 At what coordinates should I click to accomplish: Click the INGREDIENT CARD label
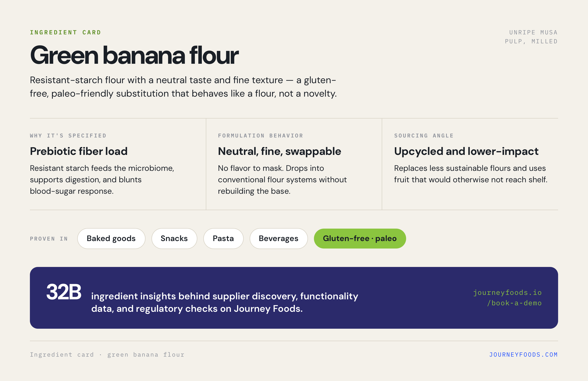pos(65,32)
